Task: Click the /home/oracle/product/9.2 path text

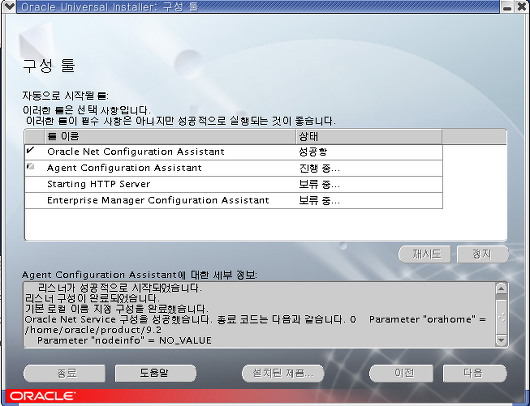Action: point(93,330)
